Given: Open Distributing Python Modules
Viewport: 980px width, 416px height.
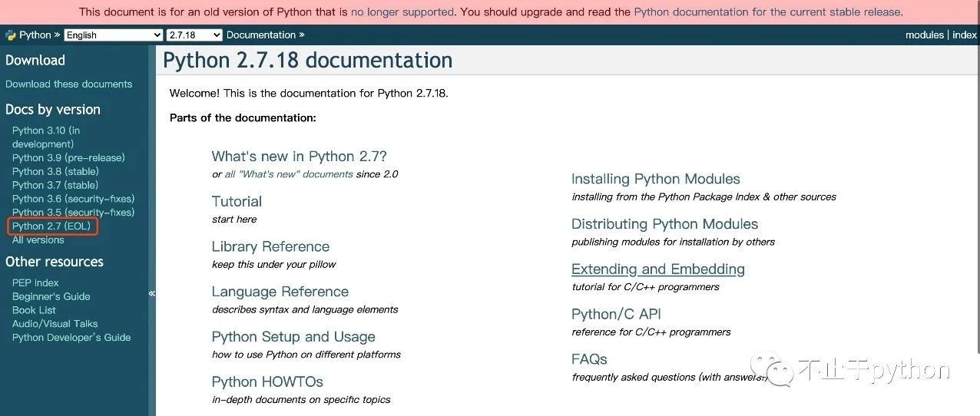Looking at the screenshot, I should [x=665, y=225].
